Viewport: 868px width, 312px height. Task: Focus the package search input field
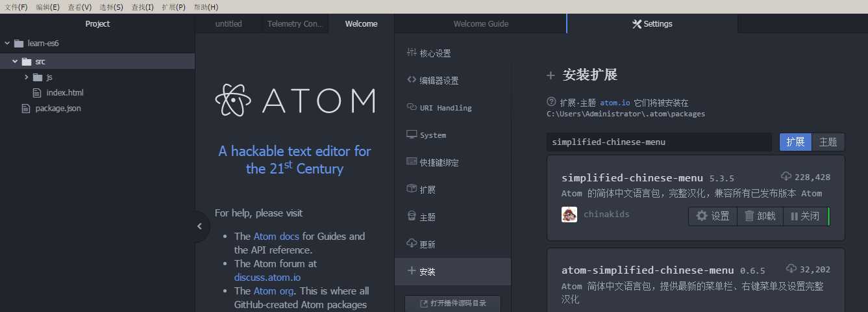click(659, 142)
